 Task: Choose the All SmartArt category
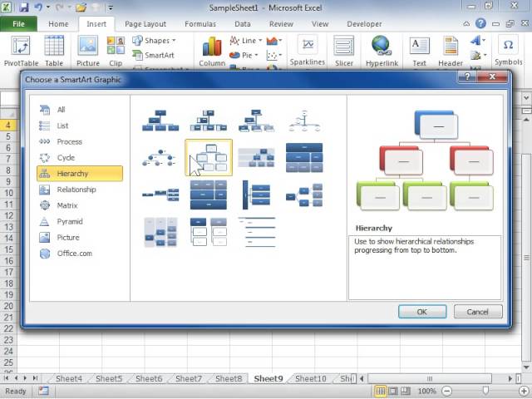click(x=80, y=110)
